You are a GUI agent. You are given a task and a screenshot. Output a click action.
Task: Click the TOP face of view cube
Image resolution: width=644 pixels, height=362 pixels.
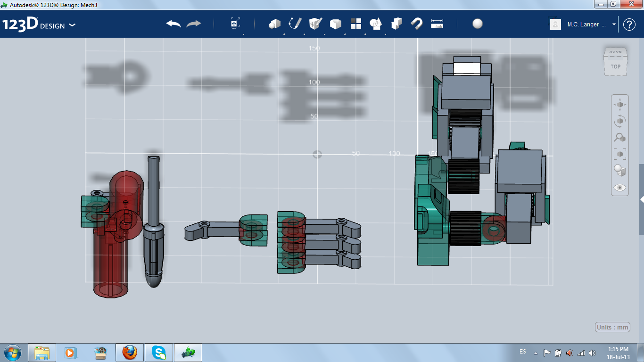coord(616,66)
